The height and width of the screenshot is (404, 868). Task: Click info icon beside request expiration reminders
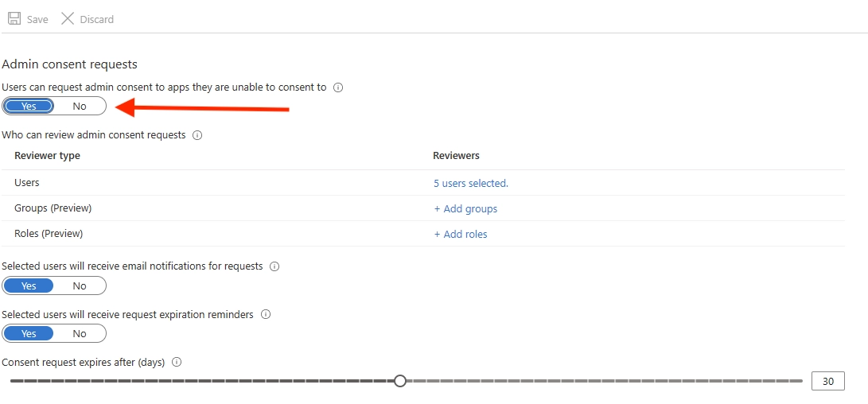[266, 315]
